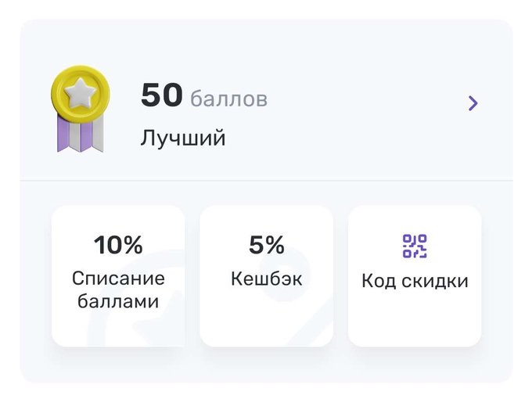Click the bold 10% value
Screen dimensions: 532x399
[x=118, y=245]
